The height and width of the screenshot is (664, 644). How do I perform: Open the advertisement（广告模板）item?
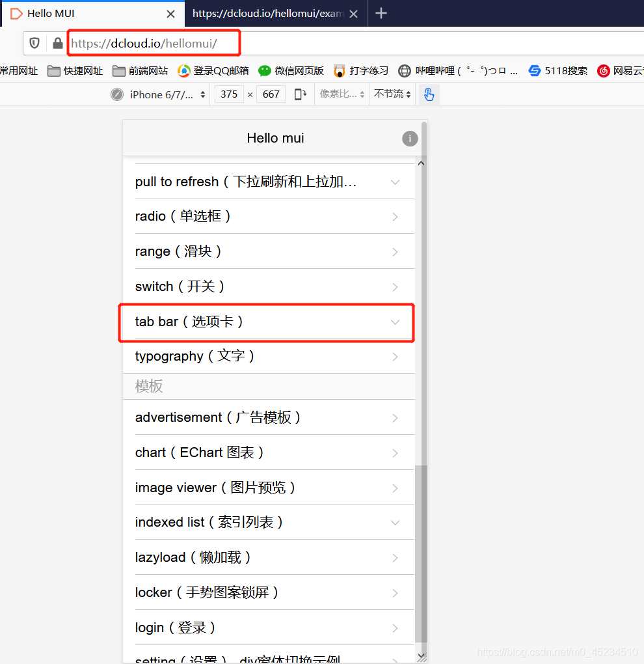point(269,417)
